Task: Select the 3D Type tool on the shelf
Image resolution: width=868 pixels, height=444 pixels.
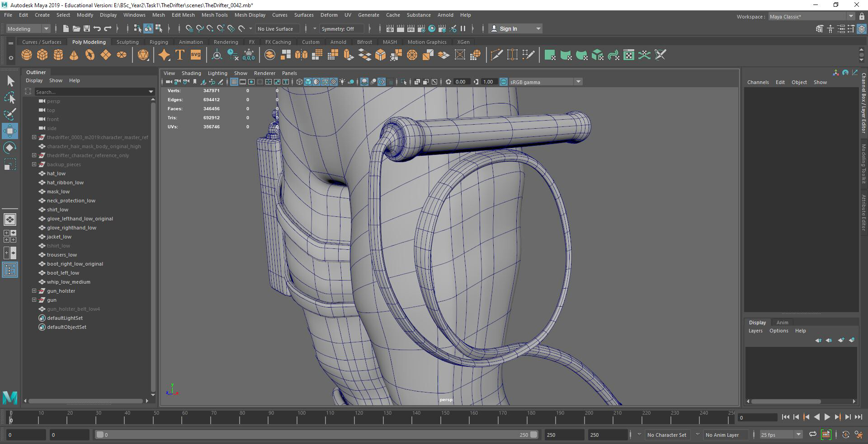Action: (x=179, y=55)
